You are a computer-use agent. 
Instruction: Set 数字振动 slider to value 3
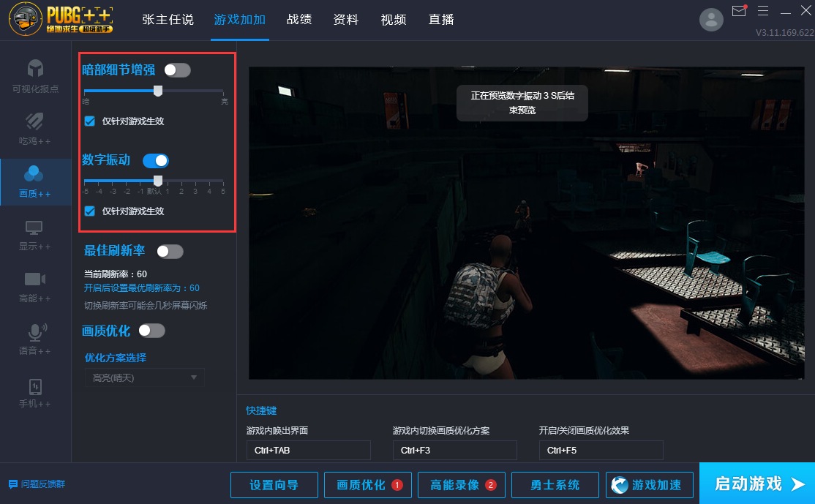195,181
